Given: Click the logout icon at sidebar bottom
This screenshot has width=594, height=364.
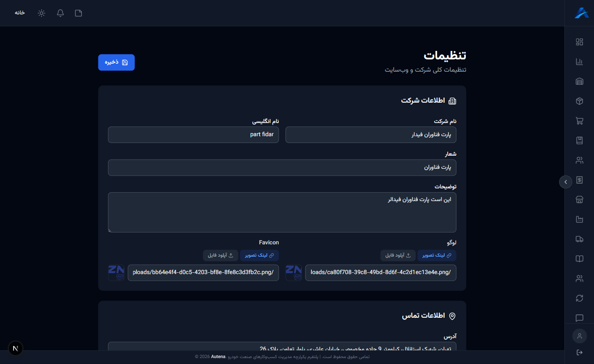Looking at the screenshot, I should pos(579,353).
